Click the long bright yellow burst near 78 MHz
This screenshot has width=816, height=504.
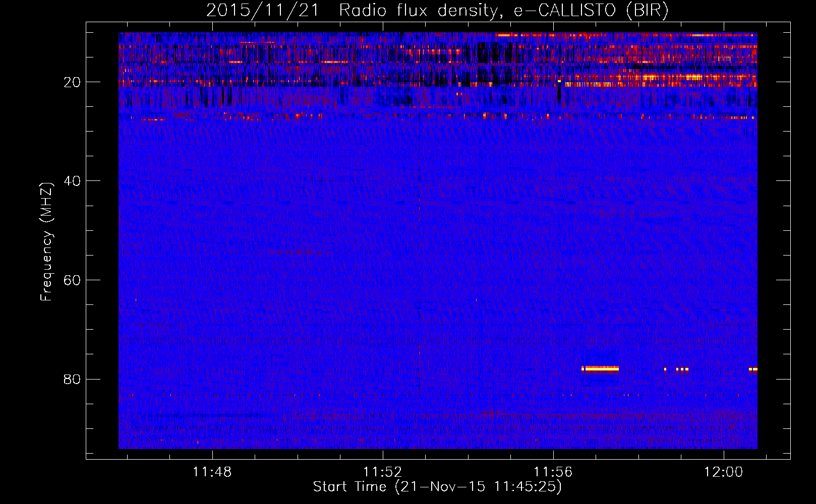pyautogui.click(x=600, y=369)
